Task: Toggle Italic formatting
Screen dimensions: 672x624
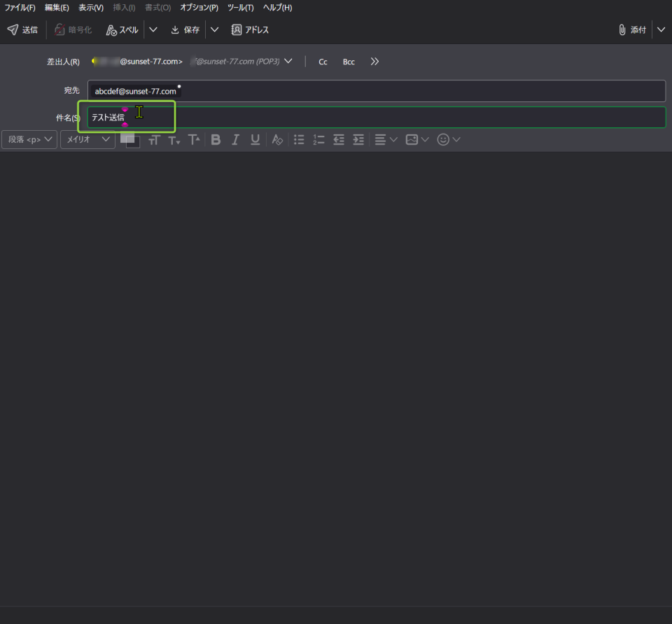Action: (235, 140)
